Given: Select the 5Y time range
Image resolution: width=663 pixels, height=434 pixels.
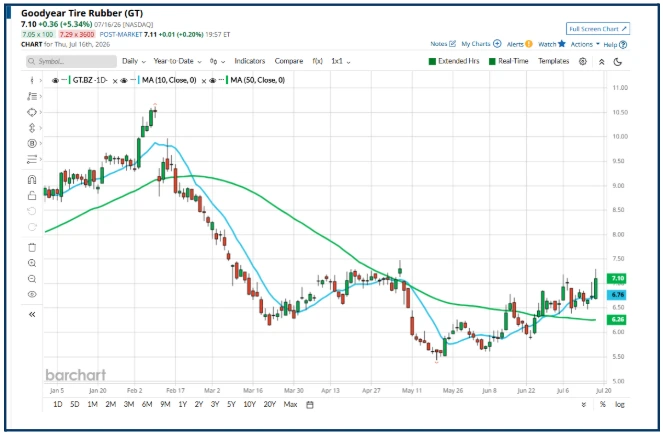Looking at the screenshot, I should pos(231,405).
